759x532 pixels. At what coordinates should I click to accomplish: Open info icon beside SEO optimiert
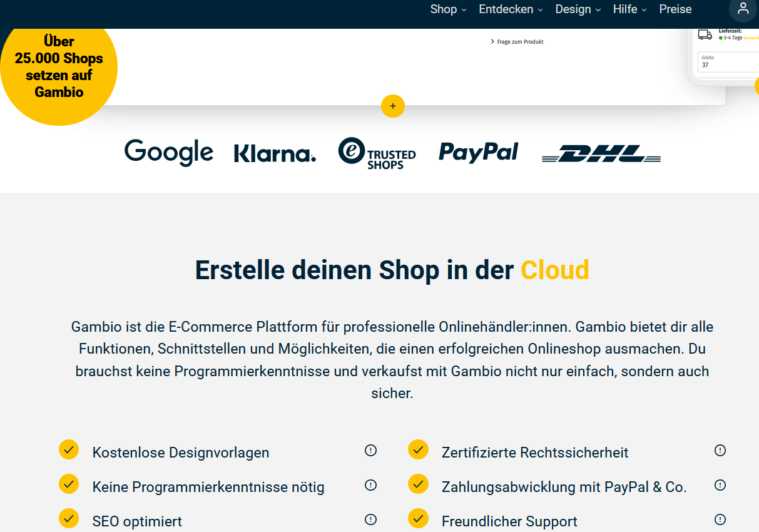click(x=370, y=519)
